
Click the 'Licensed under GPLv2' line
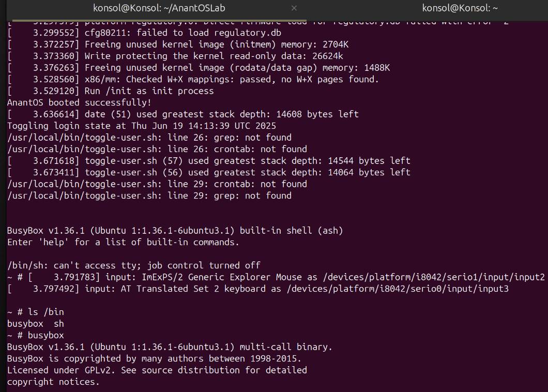pos(157,370)
